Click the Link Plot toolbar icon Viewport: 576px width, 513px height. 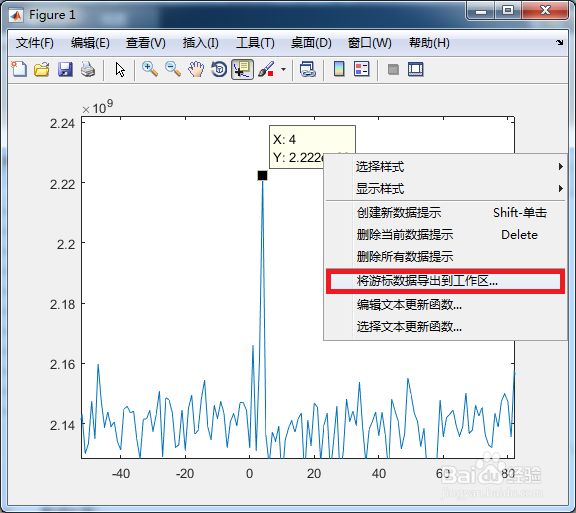click(x=307, y=69)
